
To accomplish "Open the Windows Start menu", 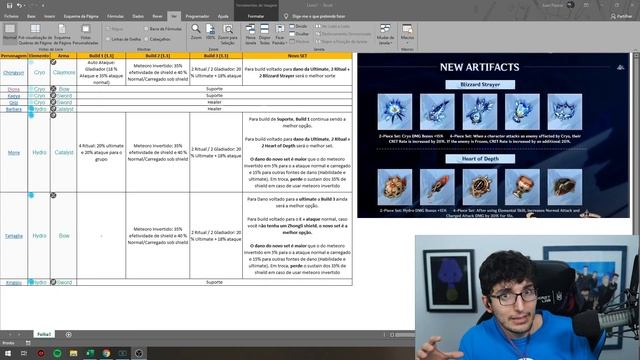I will (8, 353).
